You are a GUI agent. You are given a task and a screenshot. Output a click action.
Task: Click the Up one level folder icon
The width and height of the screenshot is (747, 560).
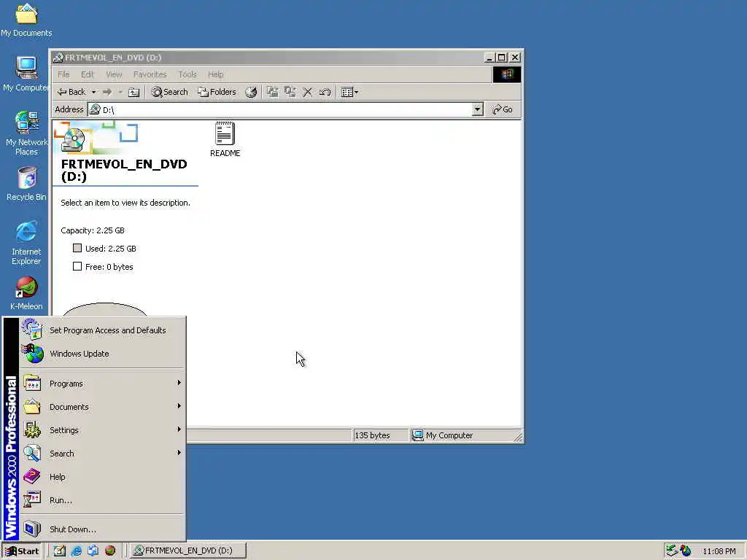tap(134, 92)
